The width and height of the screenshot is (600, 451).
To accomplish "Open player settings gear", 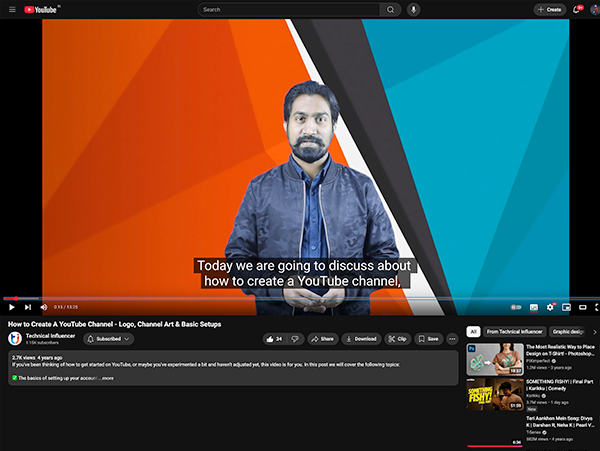I will pos(550,307).
